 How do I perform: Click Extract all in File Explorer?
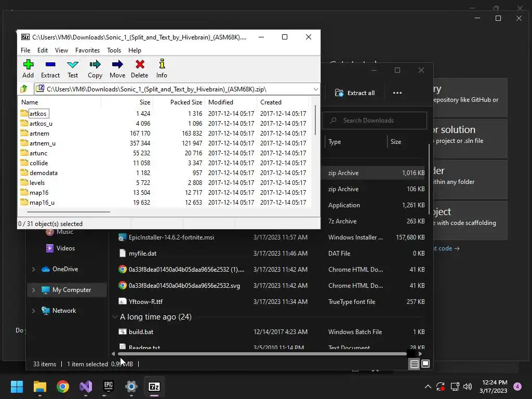pos(355,93)
